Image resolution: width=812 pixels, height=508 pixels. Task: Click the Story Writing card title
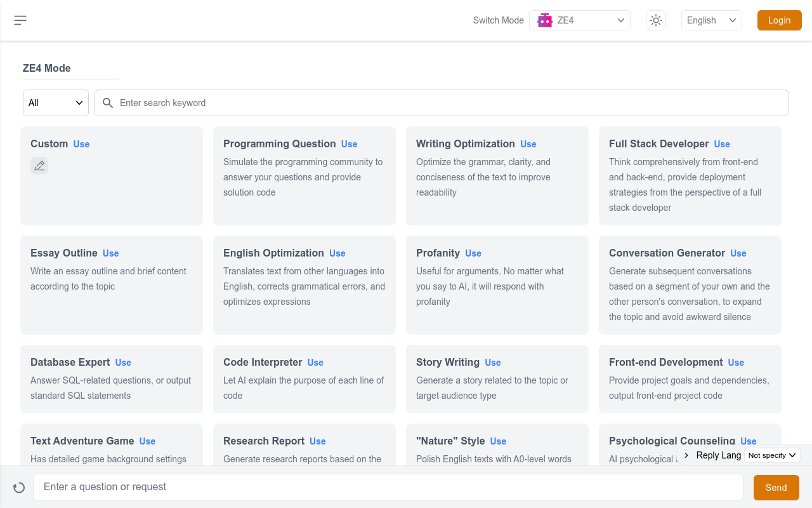(448, 362)
